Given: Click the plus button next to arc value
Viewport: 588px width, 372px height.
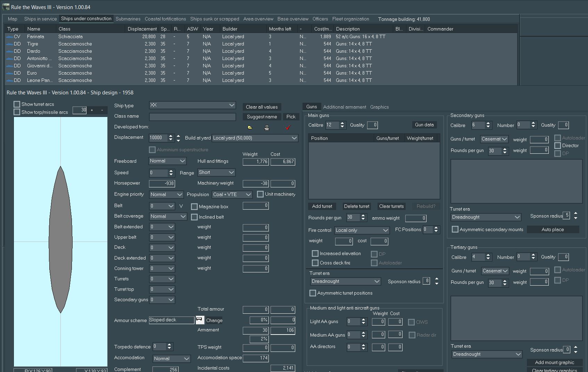Looking at the screenshot, I should pos(92,110).
